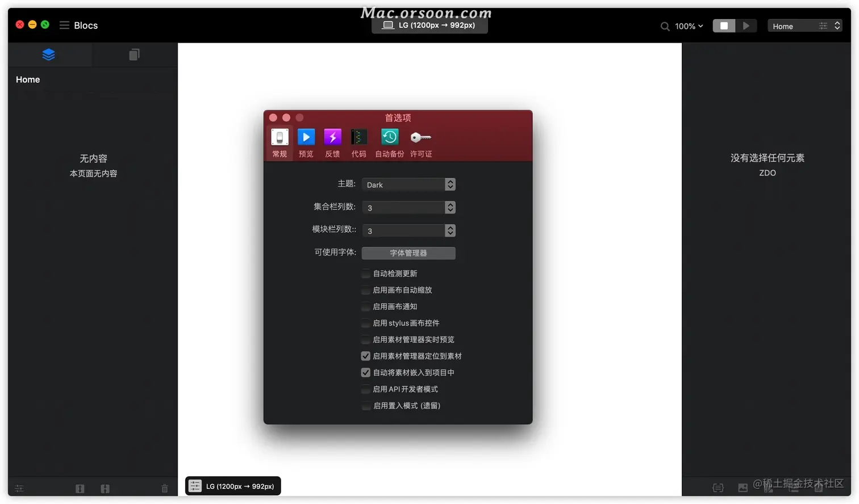This screenshot has width=859, height=504.
Task: Select the 代码 code preferences icon
Action: click(359, 143)
